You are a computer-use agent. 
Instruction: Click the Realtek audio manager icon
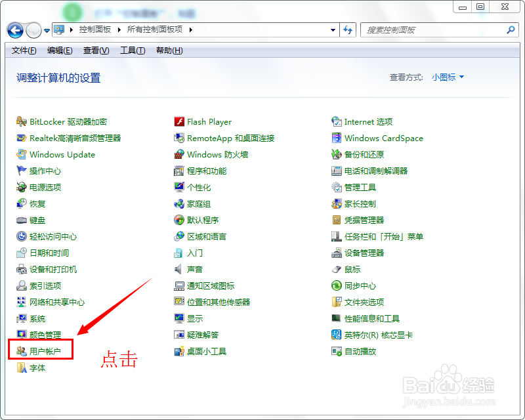pyautogui.click(x=22, y=138)
